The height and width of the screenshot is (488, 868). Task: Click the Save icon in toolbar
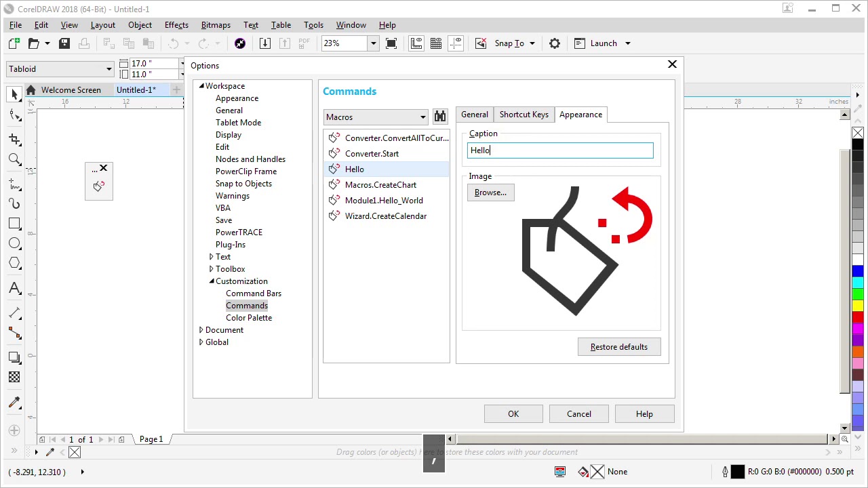click(64, 43)
